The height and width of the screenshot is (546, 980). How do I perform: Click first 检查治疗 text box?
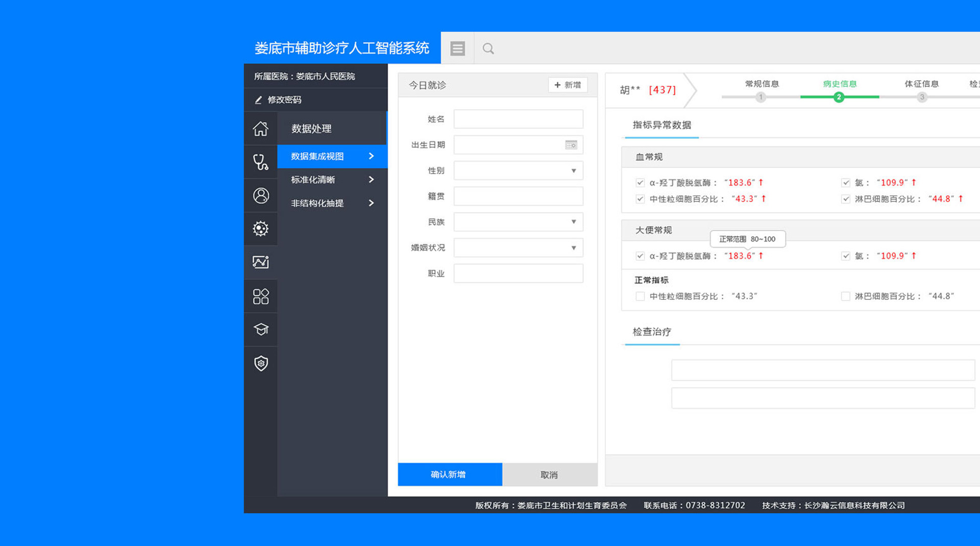(x=823, y=370)
